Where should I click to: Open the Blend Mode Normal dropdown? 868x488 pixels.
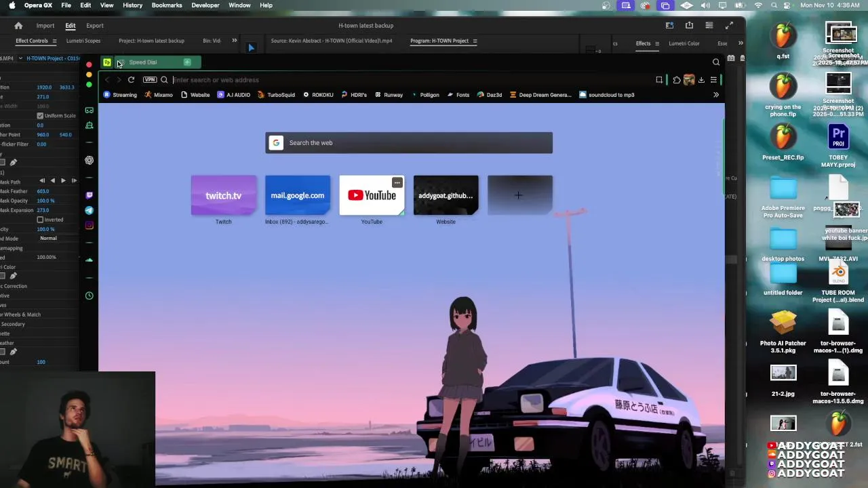coord(49,239)
